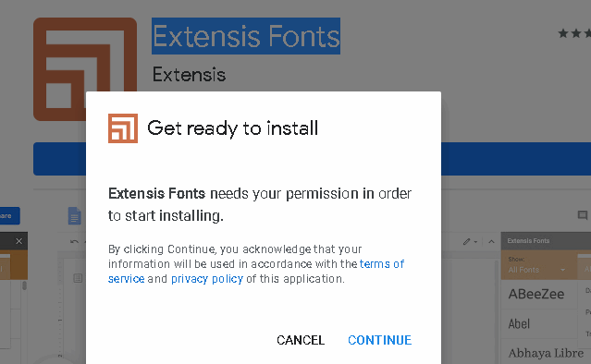Click the small Extensis icon in the dialog
The height and width of the screenshot is (364, 591).
click(123, 128)
